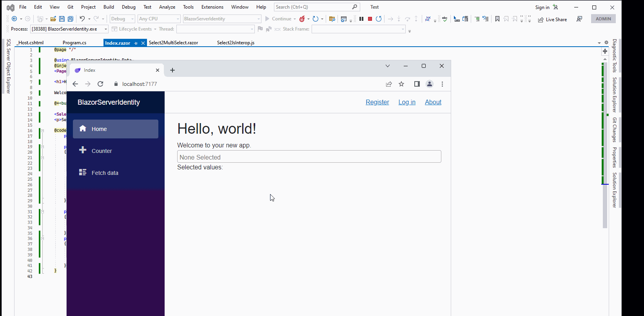Switch to the Program.cs tab

pyautogui.click(x=74, y=43)
